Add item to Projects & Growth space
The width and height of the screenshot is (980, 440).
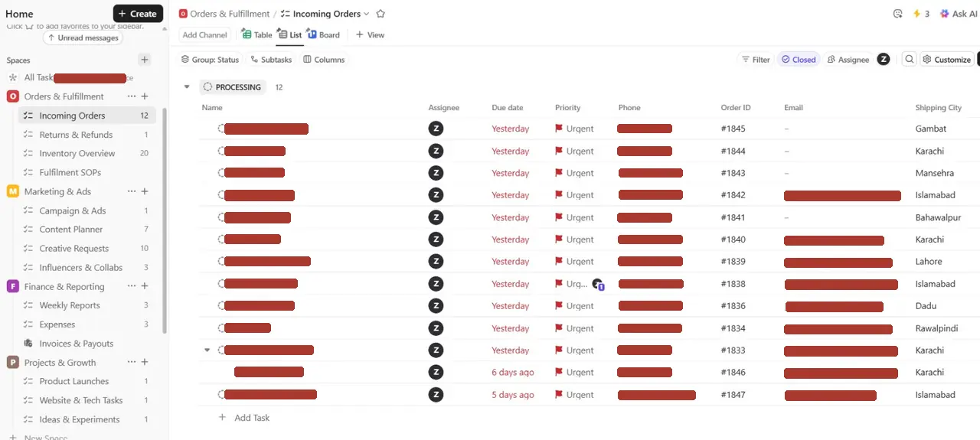(x=145, y=362)
